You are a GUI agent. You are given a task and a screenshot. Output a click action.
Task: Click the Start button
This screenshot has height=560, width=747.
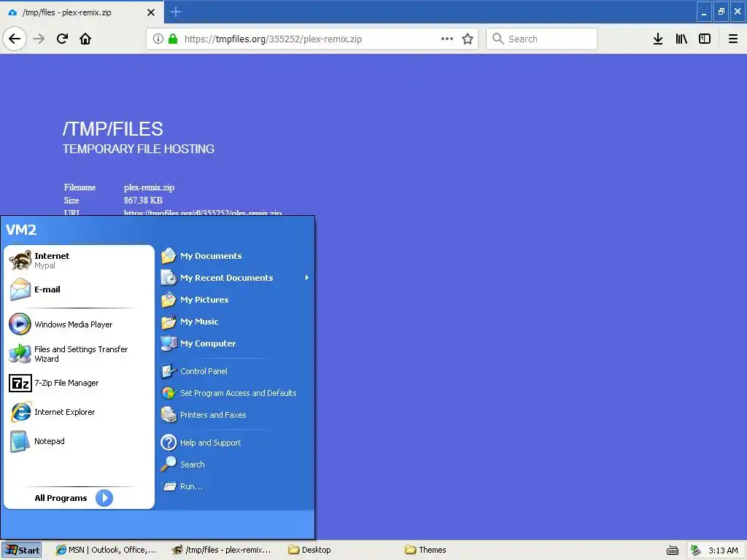(x=21, y=550)
